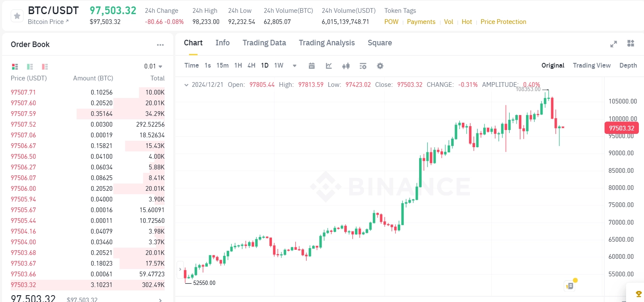
Task: Open extra timeframe options dropdown after 1W
Action: click(294, 65)
